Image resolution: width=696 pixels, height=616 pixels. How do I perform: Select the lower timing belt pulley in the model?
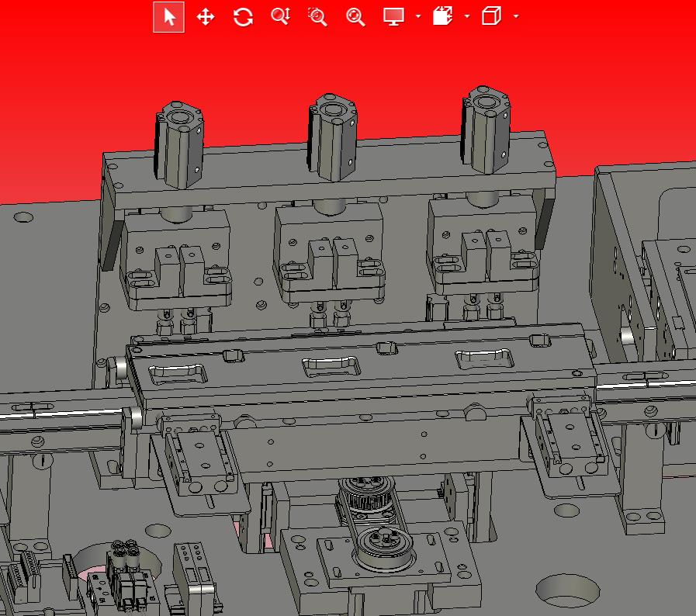[x=385, y=548]
